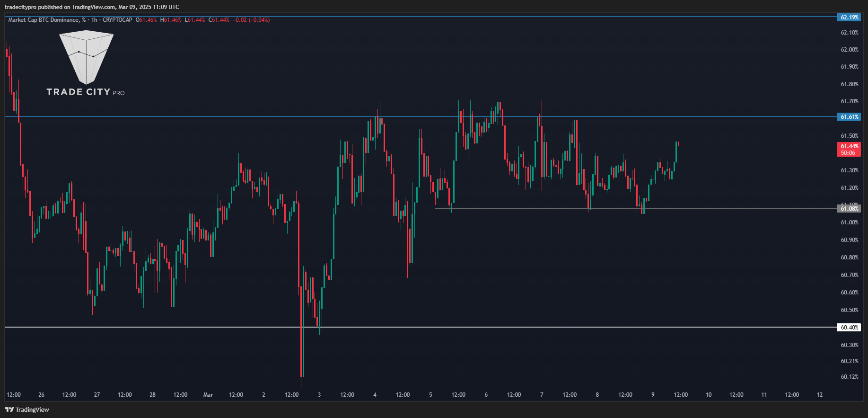This screenshot has height=418, width=868.
Task: Select the gray 61.08% price label
Action: pos(849,209)
